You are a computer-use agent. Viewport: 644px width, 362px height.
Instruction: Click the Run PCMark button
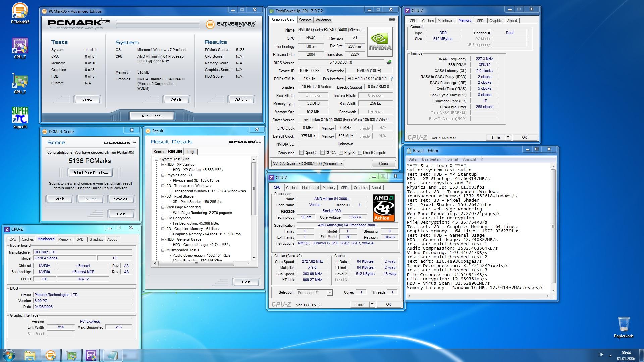pos(152,116)
